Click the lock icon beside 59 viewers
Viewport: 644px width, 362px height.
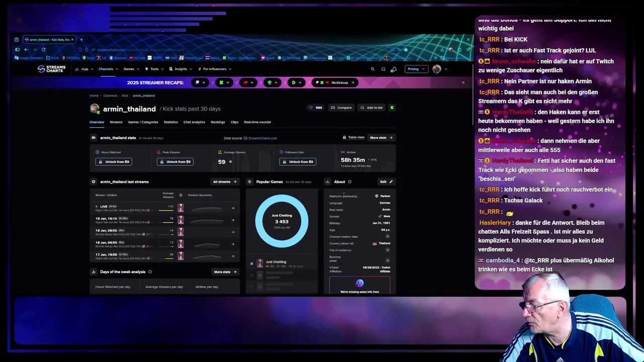click(230, 161)
